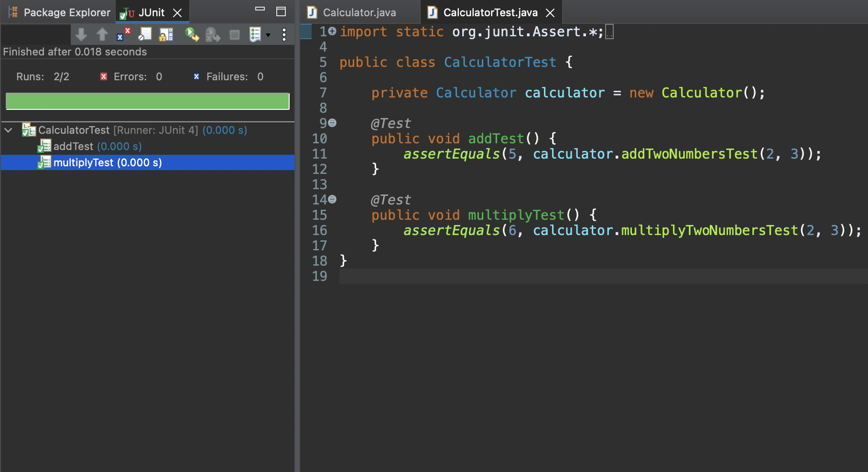868x472 pixels.
Task: Click multiplyTwoNumbersTest method call in editor
Action: pos(710,230)
